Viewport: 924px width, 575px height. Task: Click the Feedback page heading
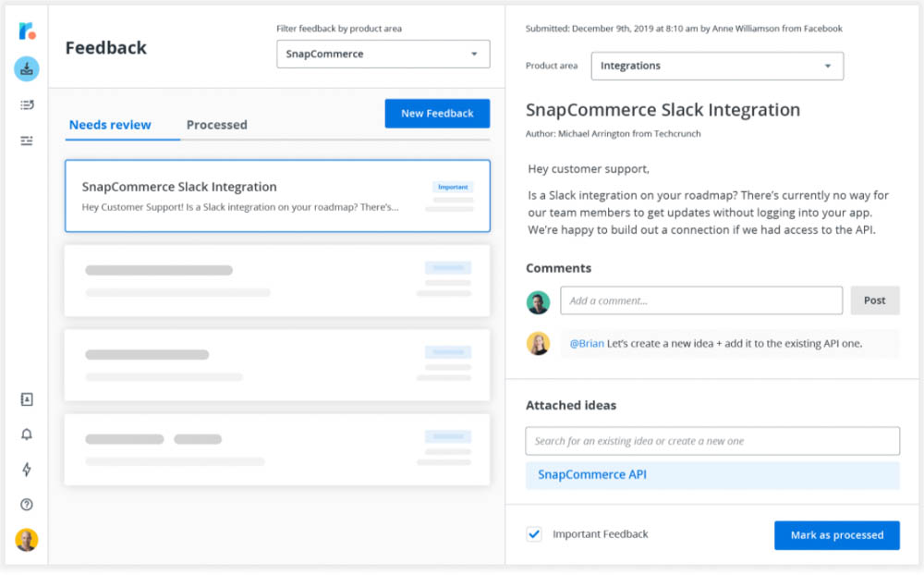[x=106, y=48]
